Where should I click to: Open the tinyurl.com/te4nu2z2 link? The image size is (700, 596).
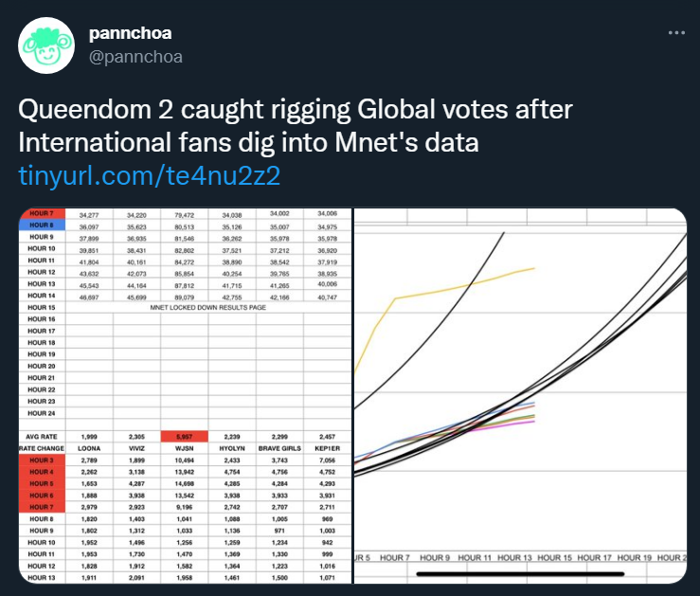150,176
